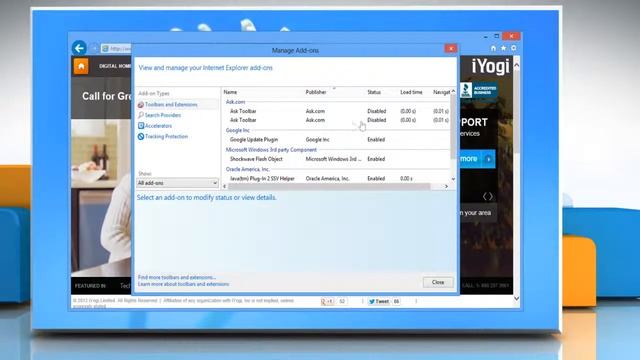Select the second Ask Toolbar row
Image resolution: width=640 pixels, height=360 pixels.
coord(337,120)
